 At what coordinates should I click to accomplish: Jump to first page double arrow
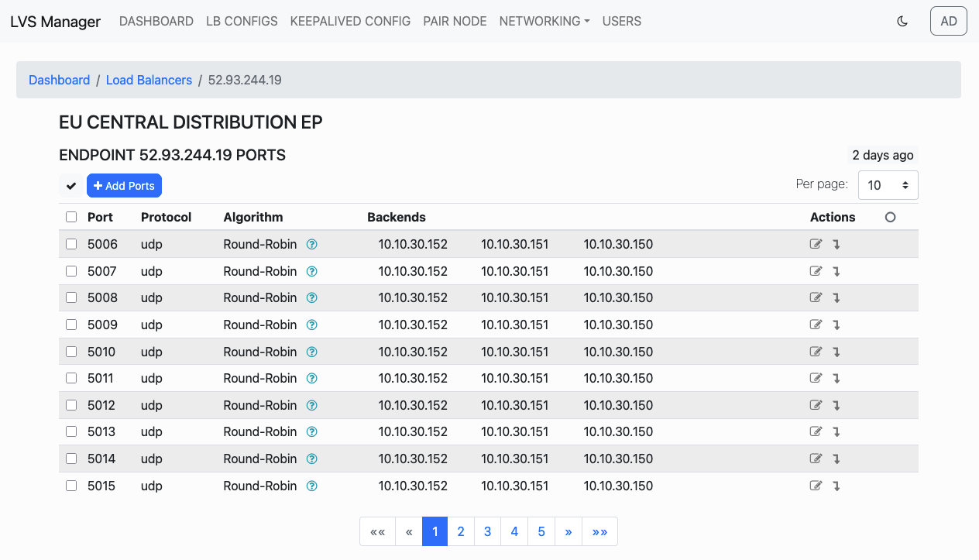[x=378, y=531]
